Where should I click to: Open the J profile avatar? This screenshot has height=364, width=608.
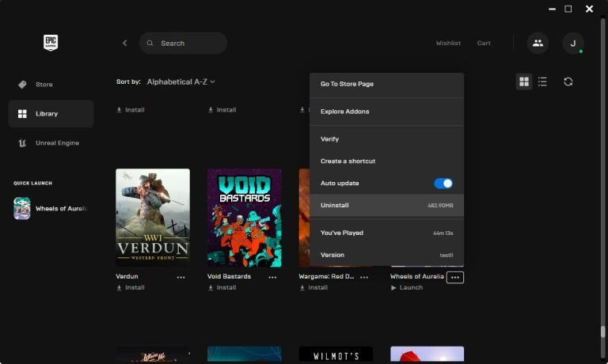click(x=572, y=43)
